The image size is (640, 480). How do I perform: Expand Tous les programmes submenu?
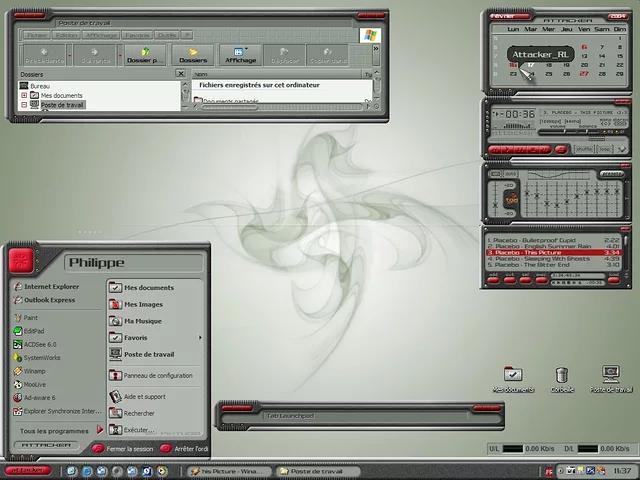pos(55,430)
